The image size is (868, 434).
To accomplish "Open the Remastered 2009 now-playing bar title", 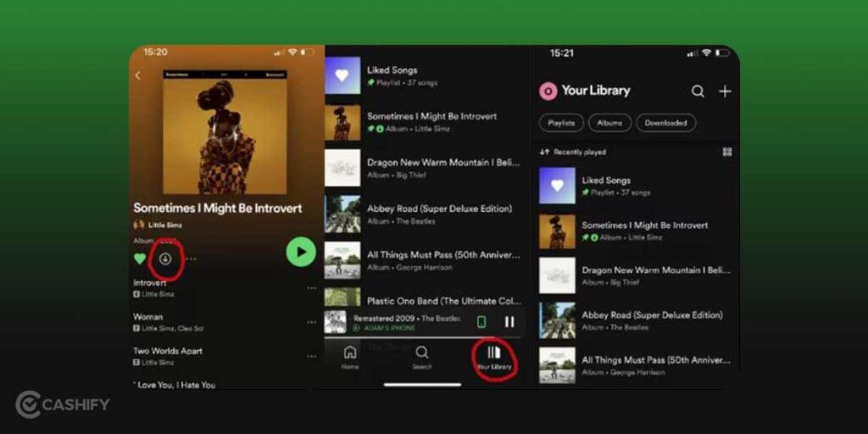I will click(x=407, y=319).
